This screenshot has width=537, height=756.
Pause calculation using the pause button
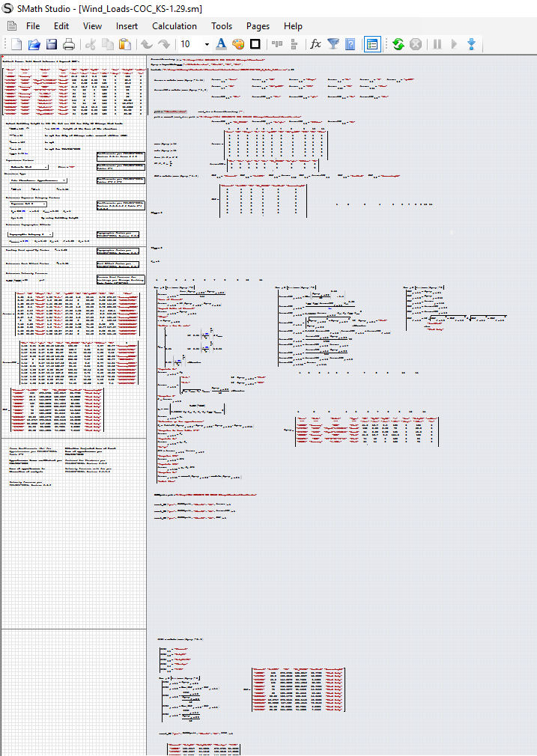click(437, 44)
